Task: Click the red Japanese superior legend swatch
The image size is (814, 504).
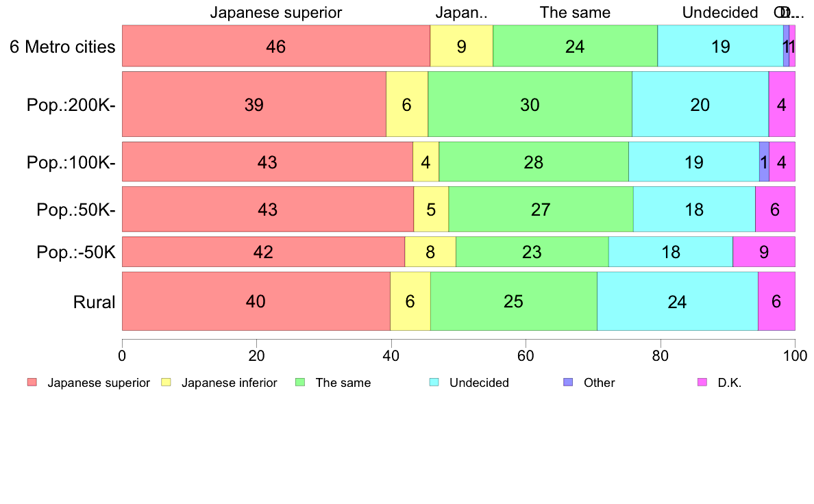Action: coord(32,383)
